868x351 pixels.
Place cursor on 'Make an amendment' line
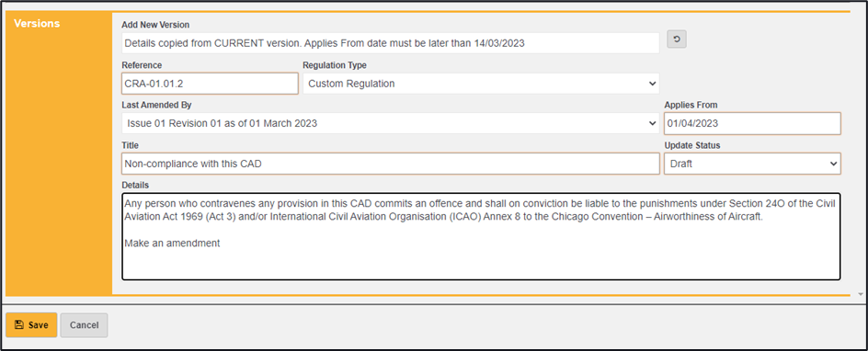(x=172, y=243)
